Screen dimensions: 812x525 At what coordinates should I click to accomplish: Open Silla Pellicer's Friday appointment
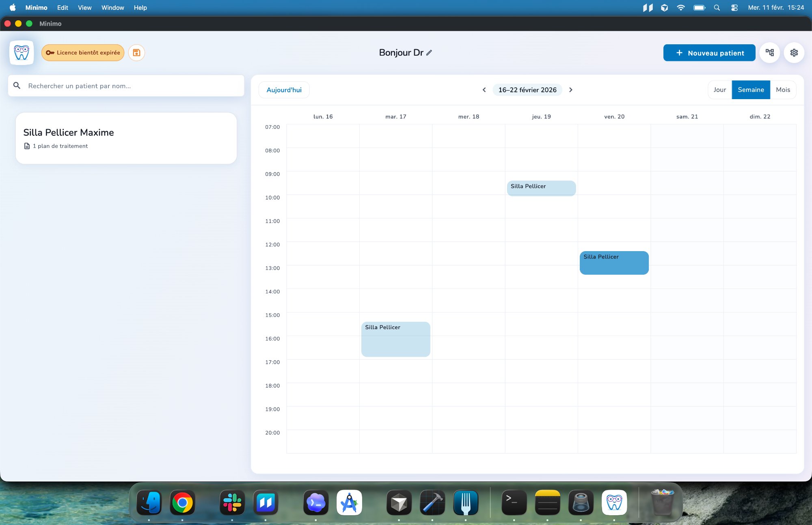point(614,262)
